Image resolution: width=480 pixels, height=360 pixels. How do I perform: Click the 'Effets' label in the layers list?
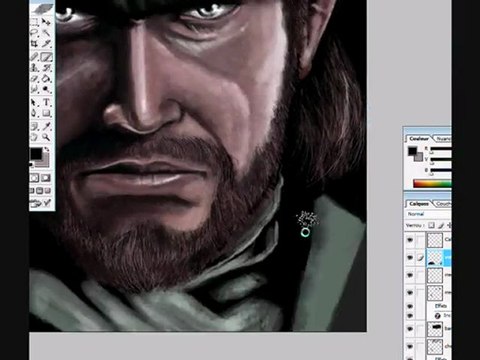point(441,306)
